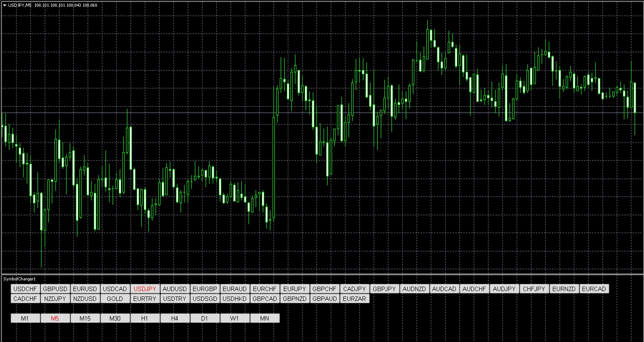Select USDSGD symbol
Viewport: 644px width, 342px height.
tap(205, 298)
